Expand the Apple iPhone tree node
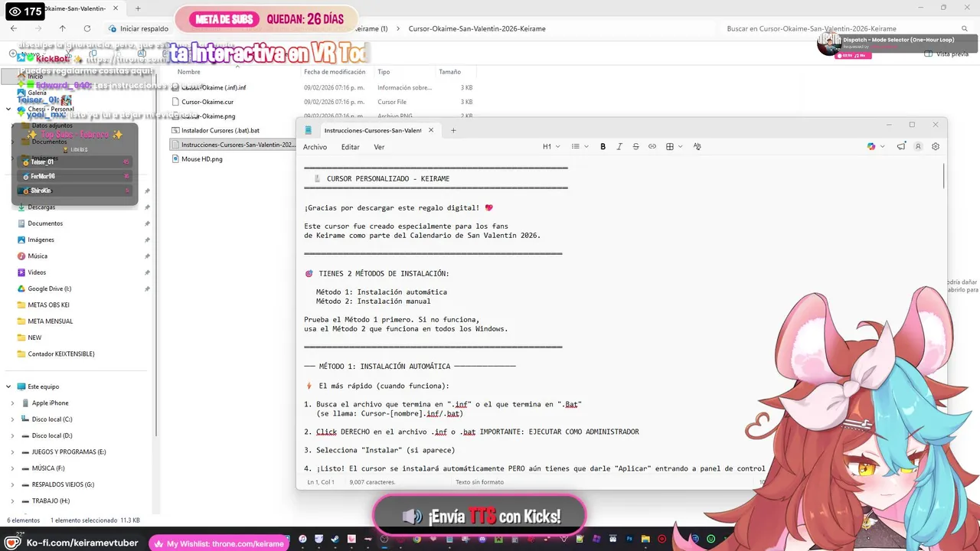Image resolution: width=980 pixels, height=551 pixels. pyautogui.click(x=12, y=403)
